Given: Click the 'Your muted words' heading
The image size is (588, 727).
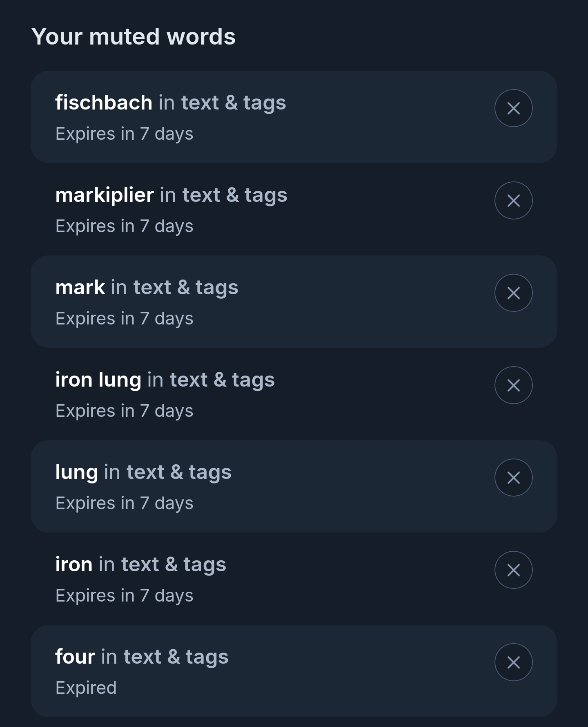Looking at the screenshot, I should [133, 37].
